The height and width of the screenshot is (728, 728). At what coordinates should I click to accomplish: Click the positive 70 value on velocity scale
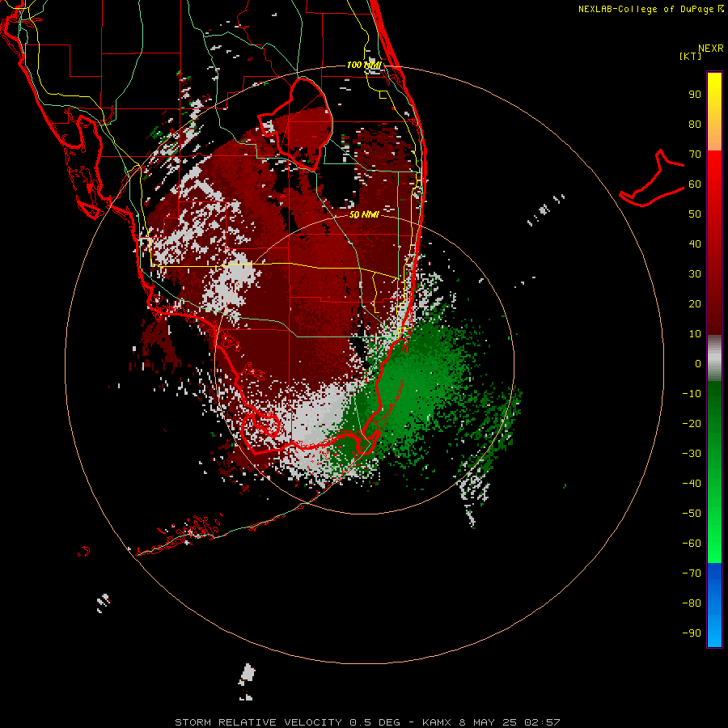695,154
